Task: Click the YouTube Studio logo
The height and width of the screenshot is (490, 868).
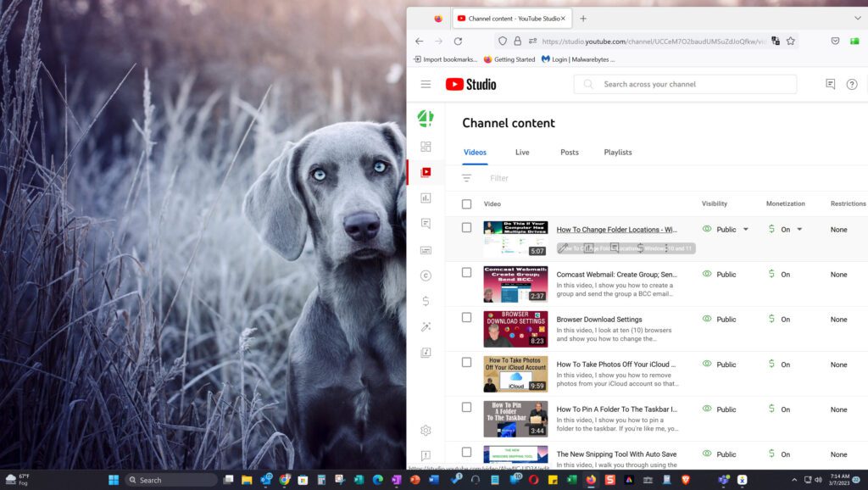Action: [x=470, y=84]
